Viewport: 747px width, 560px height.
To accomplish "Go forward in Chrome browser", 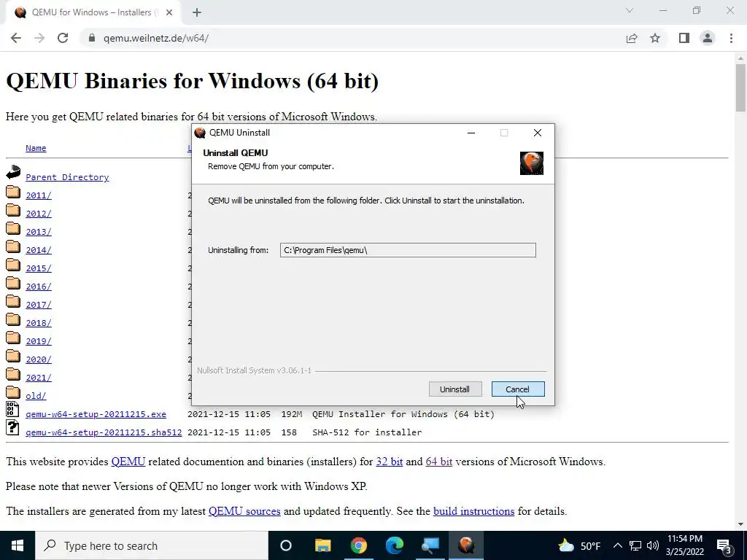I will [x=39, y=38].
